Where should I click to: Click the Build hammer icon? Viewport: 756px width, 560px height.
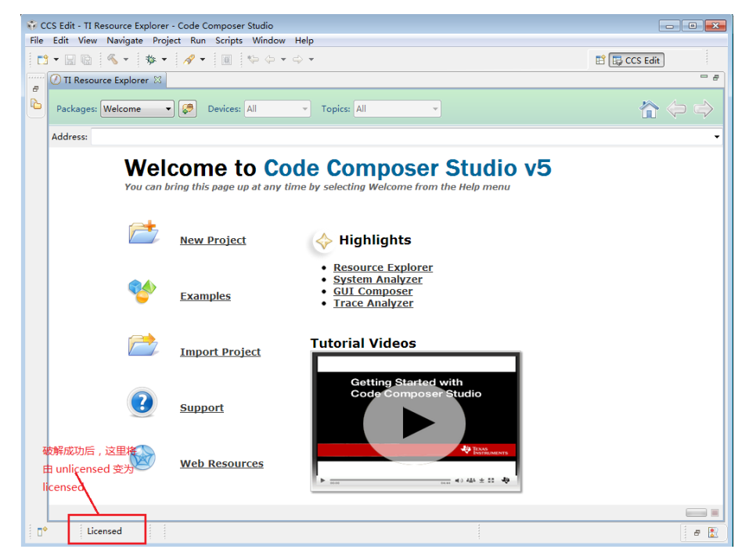tap(113, 59)
